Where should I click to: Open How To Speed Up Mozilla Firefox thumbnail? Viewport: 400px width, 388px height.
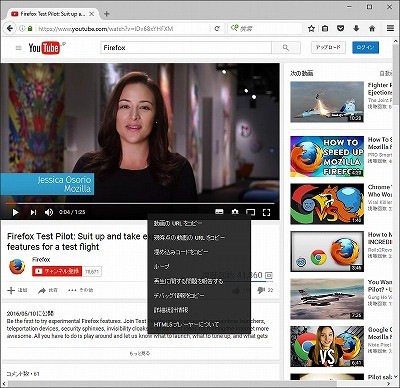[x=327, y=156]
